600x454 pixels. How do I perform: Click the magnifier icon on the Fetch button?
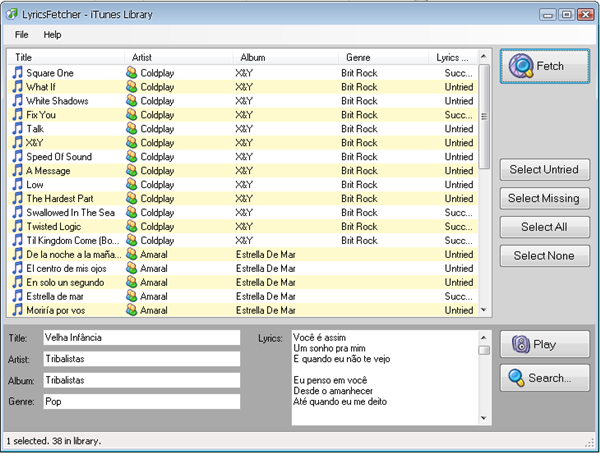click(521, 67)
